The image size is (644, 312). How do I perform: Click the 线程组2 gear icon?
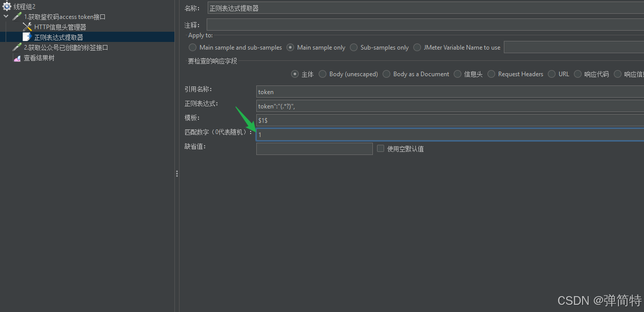pyautogui.click(x=7, y=6)
